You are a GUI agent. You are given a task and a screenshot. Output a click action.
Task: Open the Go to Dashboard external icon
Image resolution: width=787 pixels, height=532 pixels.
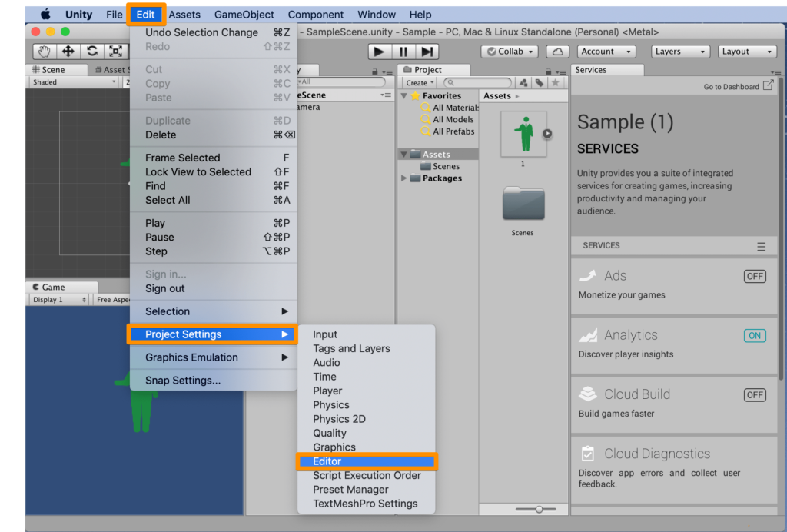(x=768, y=85)
